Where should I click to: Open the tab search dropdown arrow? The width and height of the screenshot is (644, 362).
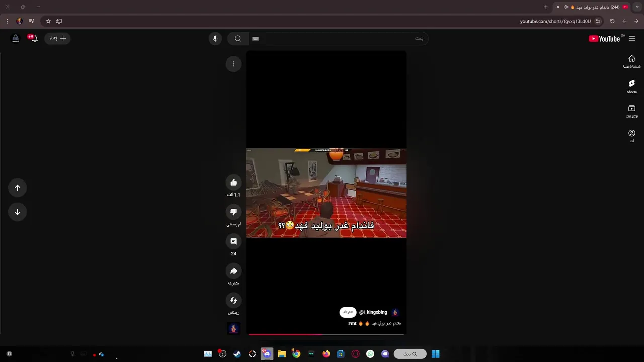pos(637,7)
